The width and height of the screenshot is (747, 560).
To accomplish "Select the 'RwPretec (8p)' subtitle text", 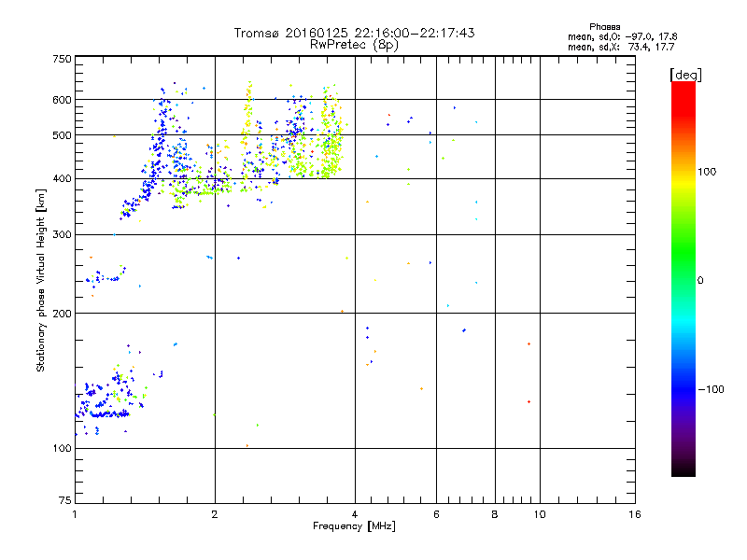I will tap(354, 45).
